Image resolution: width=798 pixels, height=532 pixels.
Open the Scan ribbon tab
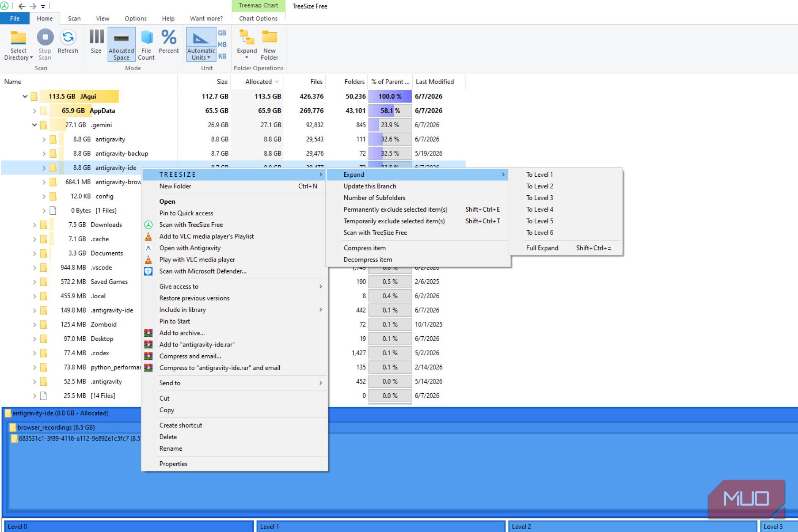(x=74, y=18)
